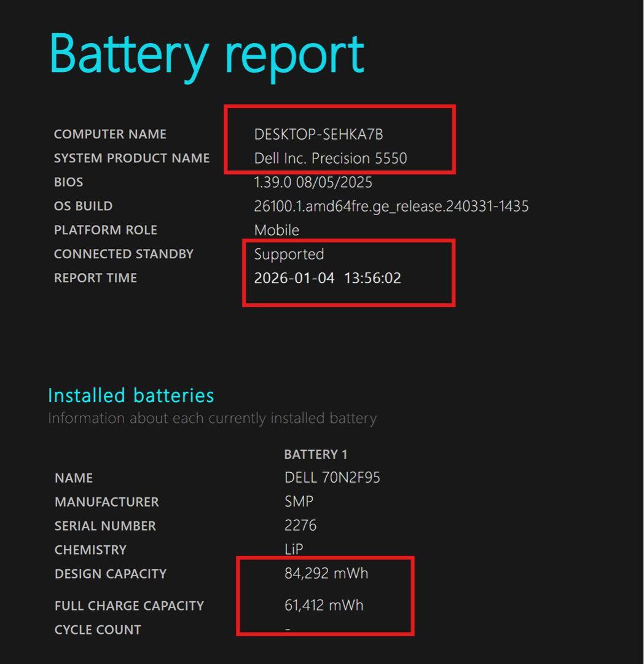This screenshot has width=644, height=664.
Task: Click the "SYSTEM PRODUCT NAME" label
Action: pos(132,158)
